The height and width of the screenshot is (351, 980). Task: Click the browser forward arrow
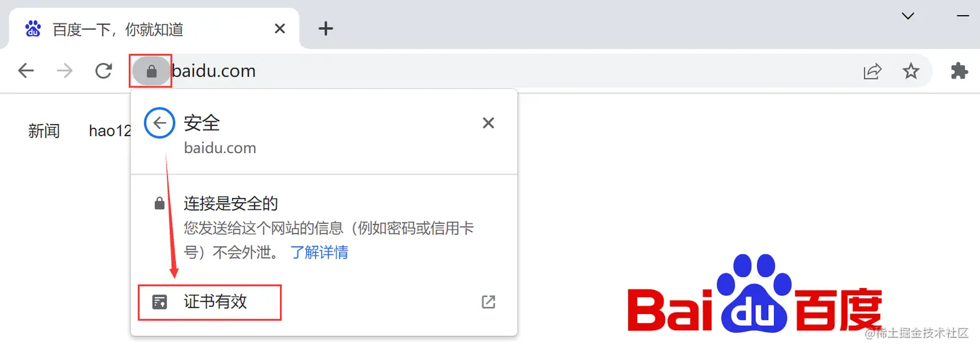(x=65, y=71)
